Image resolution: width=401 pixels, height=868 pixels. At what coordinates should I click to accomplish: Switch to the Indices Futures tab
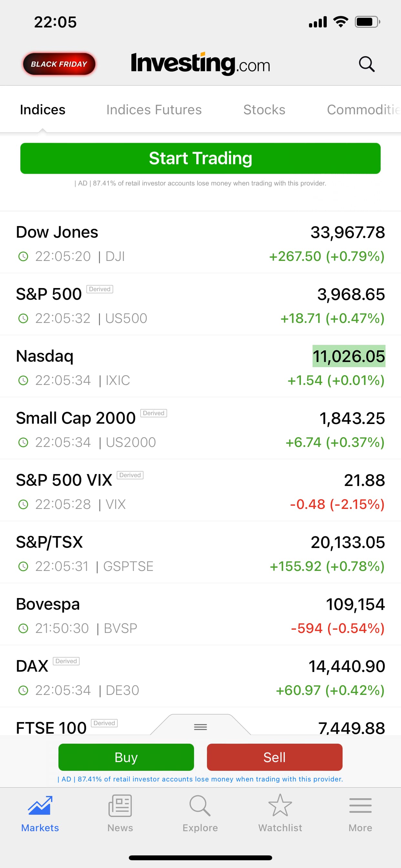[154, 110]
